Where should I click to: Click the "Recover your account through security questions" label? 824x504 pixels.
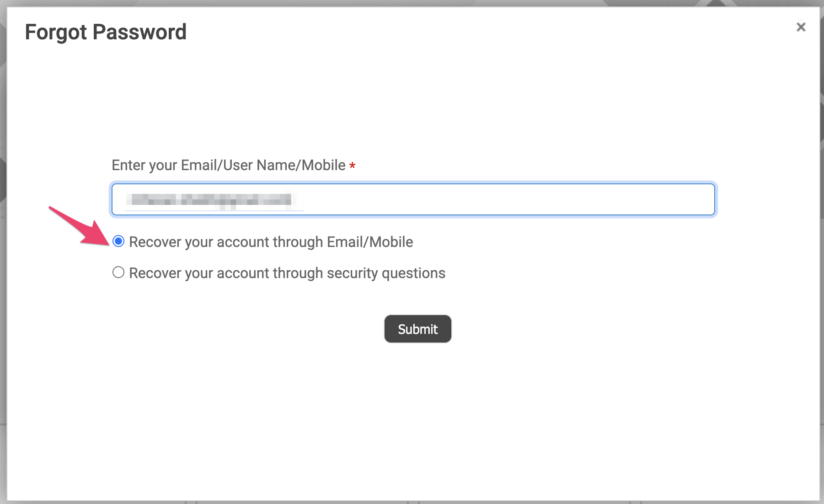tap(287, 273)
